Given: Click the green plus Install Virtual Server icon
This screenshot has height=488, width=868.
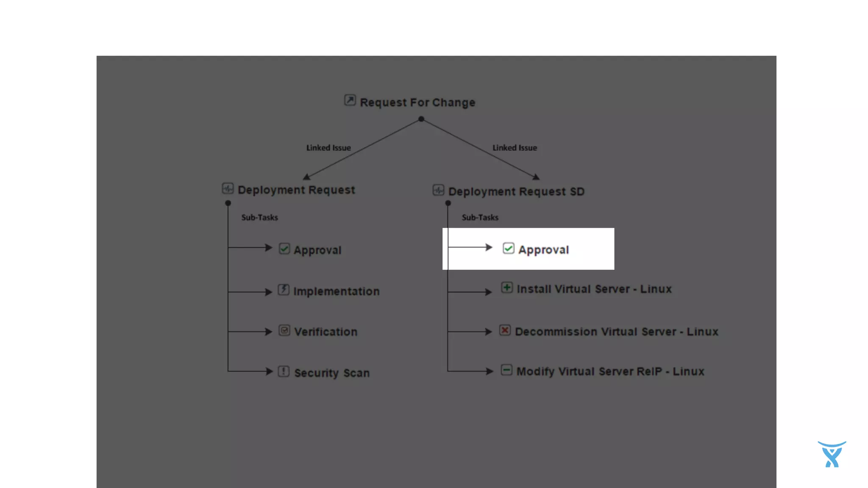Looking at the screenshot, I should 506,288.
